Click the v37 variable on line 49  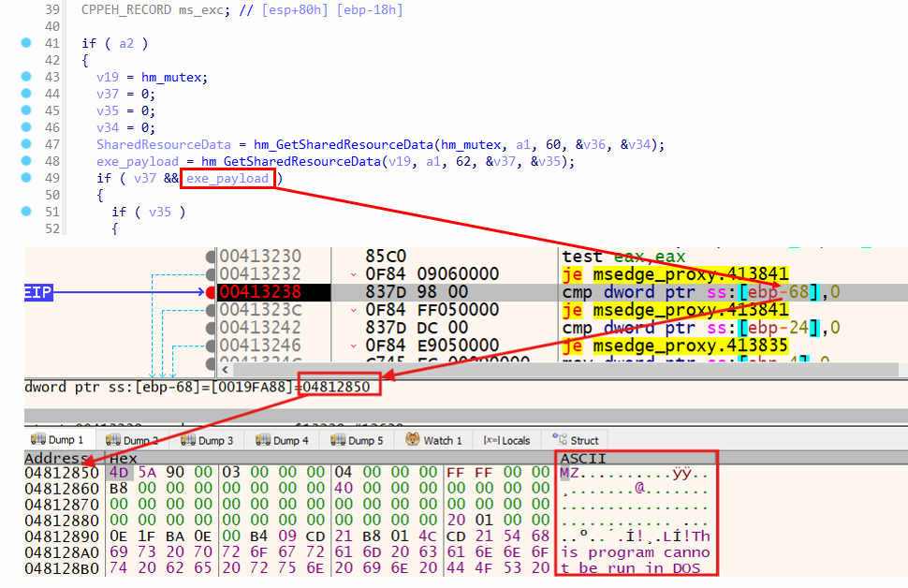point(145,178)
